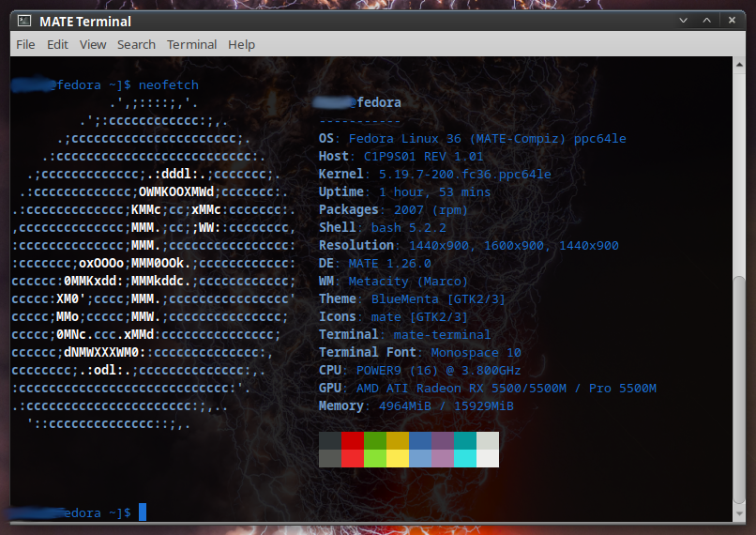Click the 'neofetch' command text

click(169, 84)
